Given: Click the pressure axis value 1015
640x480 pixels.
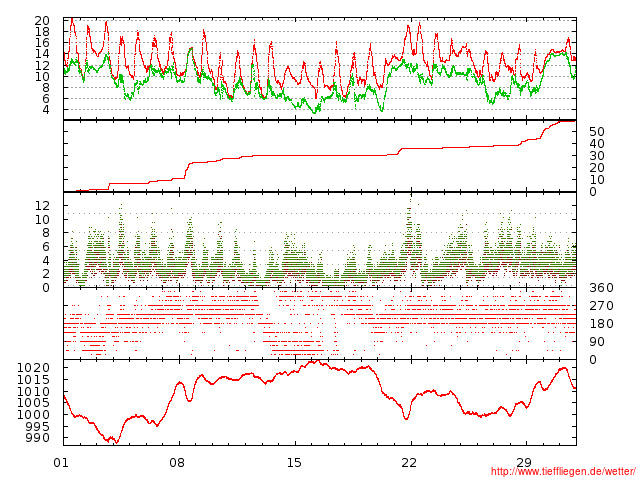Looking at the screenshot, I should (33, 380).
